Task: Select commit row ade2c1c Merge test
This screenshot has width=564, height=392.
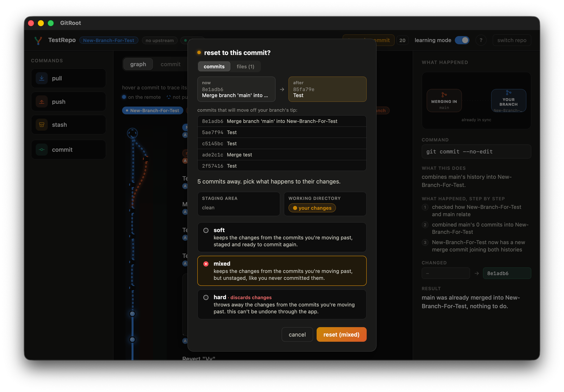Action: click(x=282, y=155)
